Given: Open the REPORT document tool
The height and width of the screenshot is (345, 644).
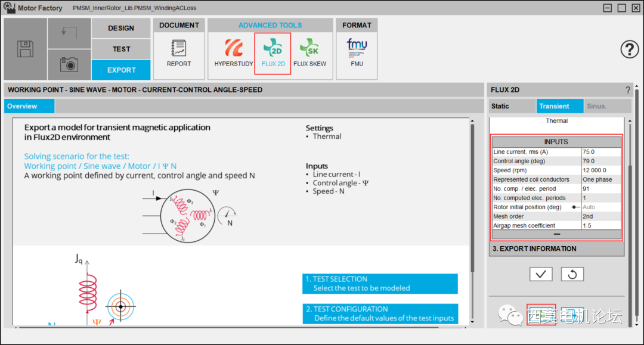Looking at the screenshot, I should pyautogui.click(x=179, y=54).
